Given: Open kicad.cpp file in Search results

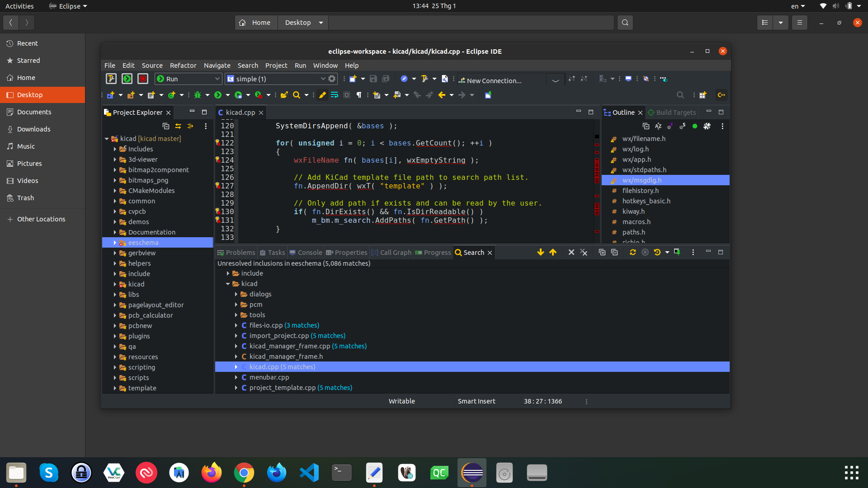Looking at the screenshot, I should [x=282, y=366].
